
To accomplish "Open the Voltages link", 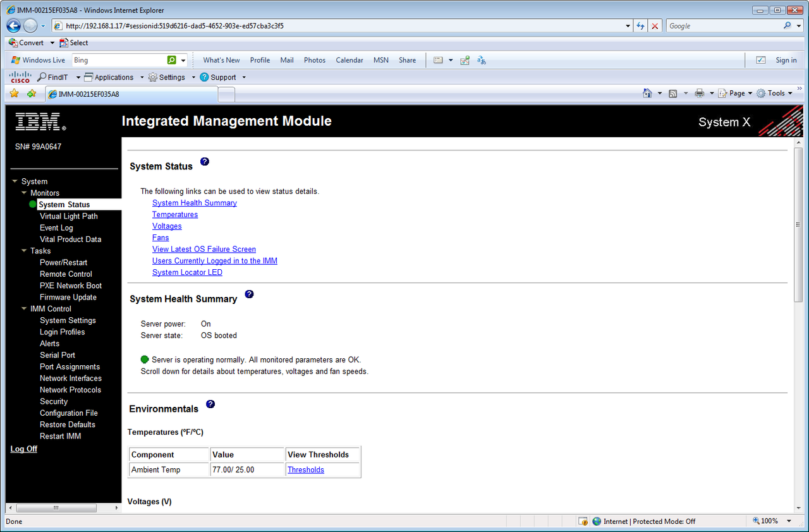I will click(167, 226).
